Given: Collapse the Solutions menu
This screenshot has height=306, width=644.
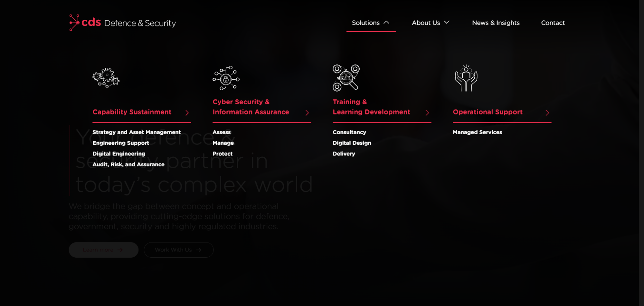Looking at the screenshot, I should click(x=371, y=23).
